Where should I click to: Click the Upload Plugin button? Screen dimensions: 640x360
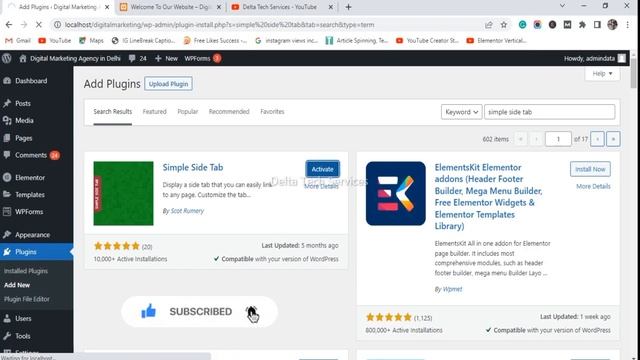pos(168,84)
